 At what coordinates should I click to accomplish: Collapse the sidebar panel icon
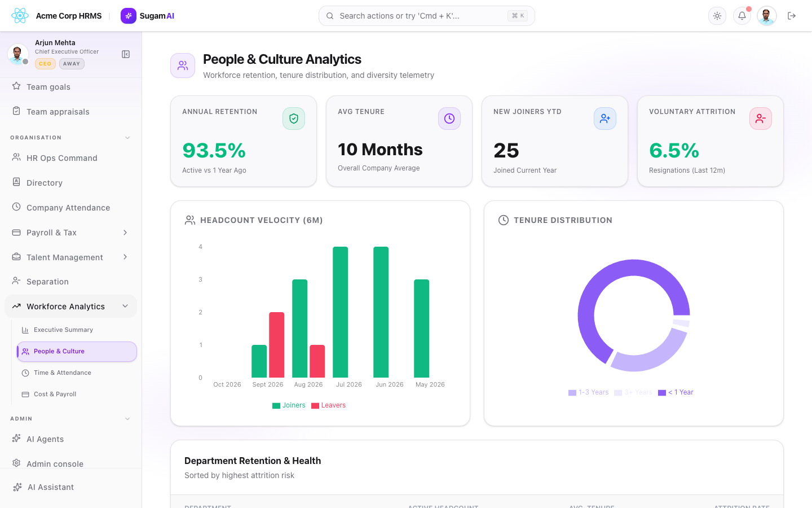pyautogui.click(x=126, y=54)
